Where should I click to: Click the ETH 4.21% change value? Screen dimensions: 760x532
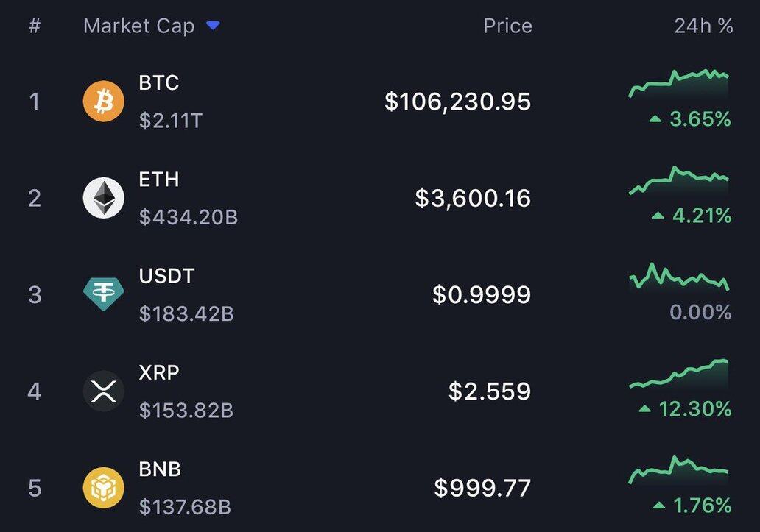701,216
